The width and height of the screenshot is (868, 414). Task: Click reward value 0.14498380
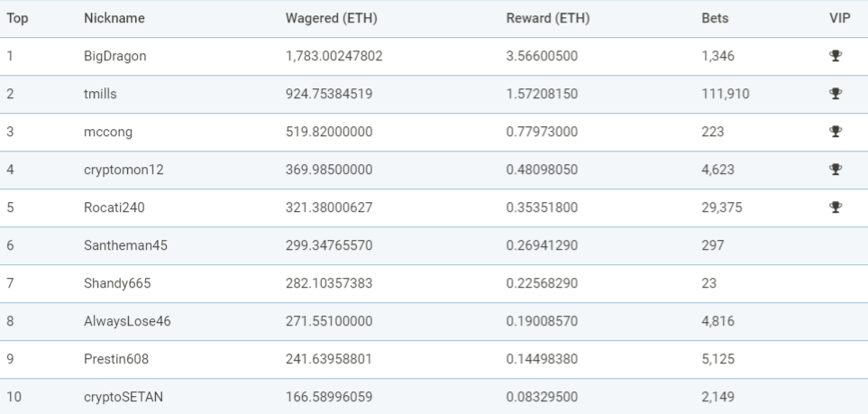click(542, 359)
